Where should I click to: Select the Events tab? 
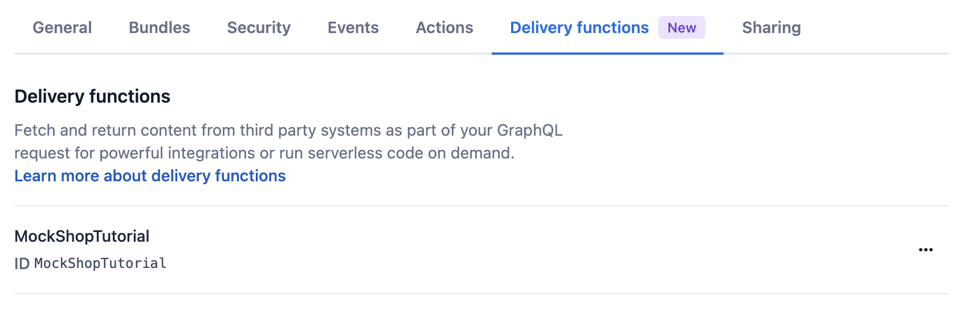353,27
